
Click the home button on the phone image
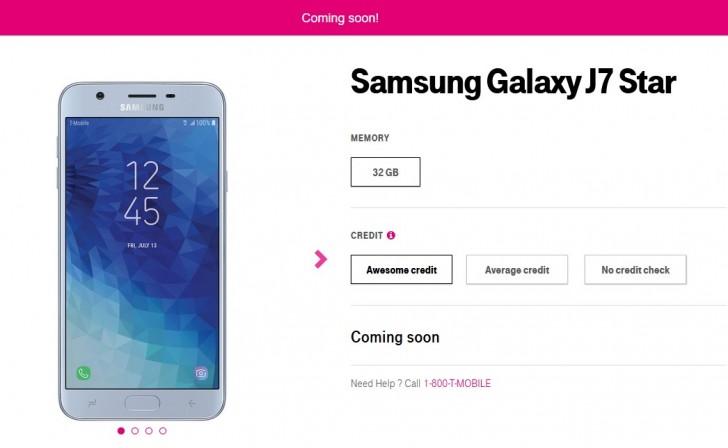tap(142, 403)
